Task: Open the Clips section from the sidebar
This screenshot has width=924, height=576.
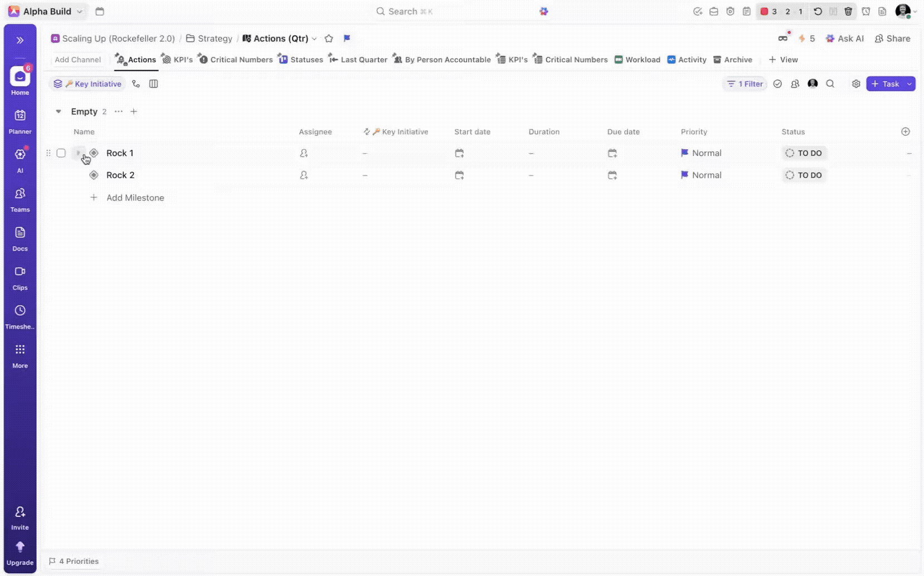Action: (20, 277)
